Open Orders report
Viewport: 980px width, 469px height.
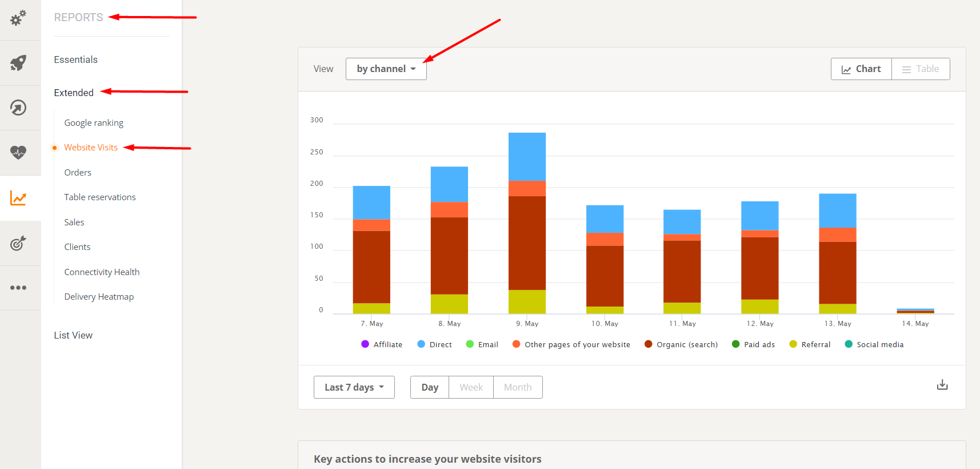click(78, 173)
